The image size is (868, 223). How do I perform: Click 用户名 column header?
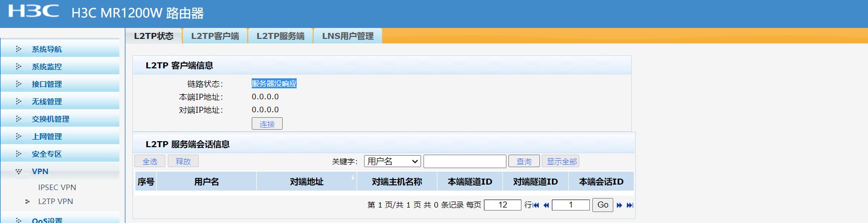(x=207, y=182)
